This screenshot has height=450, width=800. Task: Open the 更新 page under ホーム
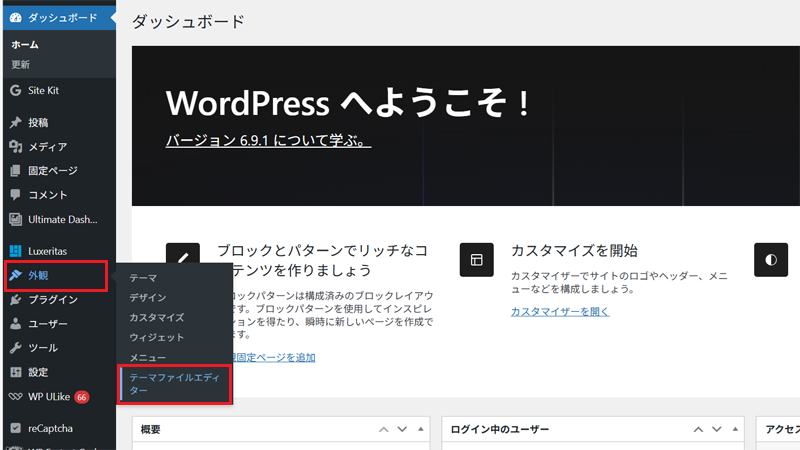[21, 64]
